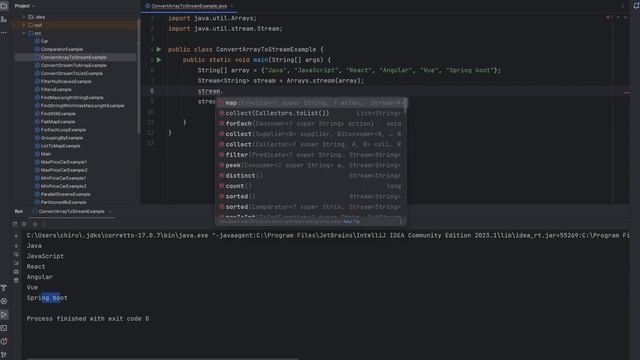Open Notifications bell icon
640x360 pixels.
(636, 5)
